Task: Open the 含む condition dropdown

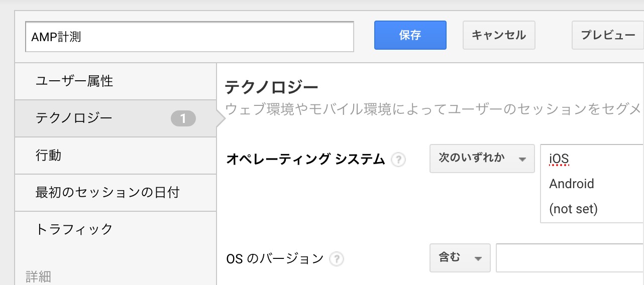Action: click(x=460, y=258)
